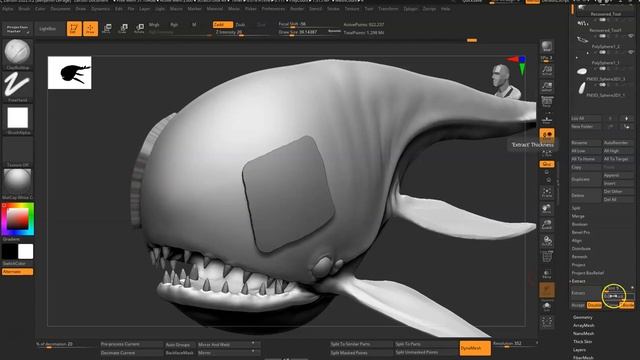Collapse the Extract section
The width and height of the screenshot is (640, 360).
coord(578,281)
